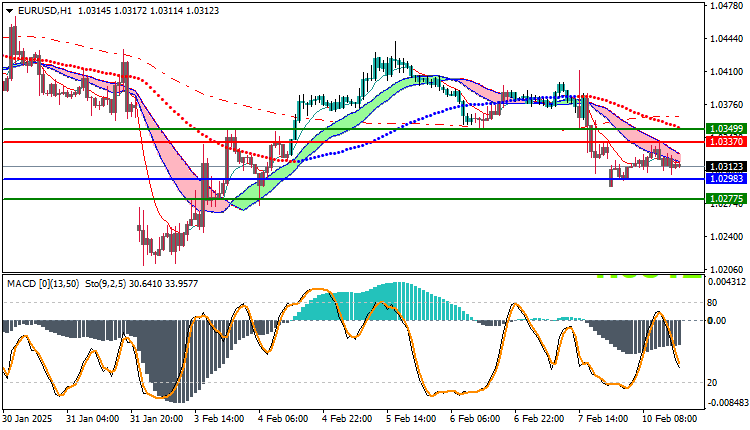This screenshot has height=430, width=750.
Task: Select the 0.004312 indicator scale value
Action: click(726, 282)
